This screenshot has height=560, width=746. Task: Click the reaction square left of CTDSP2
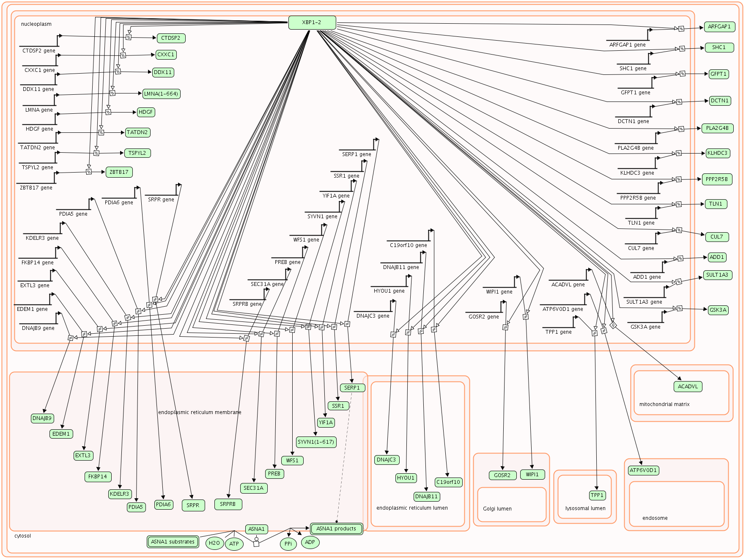[x=129, y=37]
